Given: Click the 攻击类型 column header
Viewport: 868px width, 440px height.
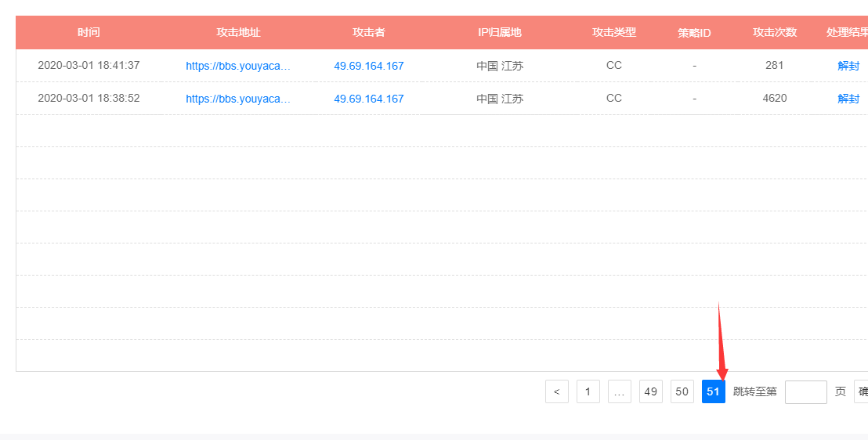Looking at the screenshot, I should (x=614, y=33).
